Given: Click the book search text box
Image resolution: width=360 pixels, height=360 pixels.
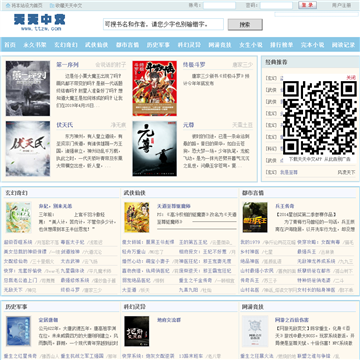Looking at the screenshot, I should [x=163, y=24].
